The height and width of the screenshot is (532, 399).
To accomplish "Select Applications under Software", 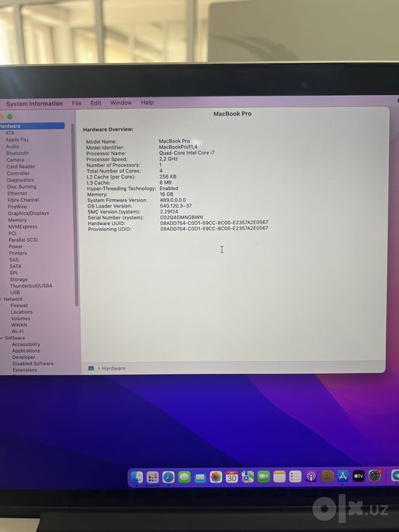I will coord(26,350).
